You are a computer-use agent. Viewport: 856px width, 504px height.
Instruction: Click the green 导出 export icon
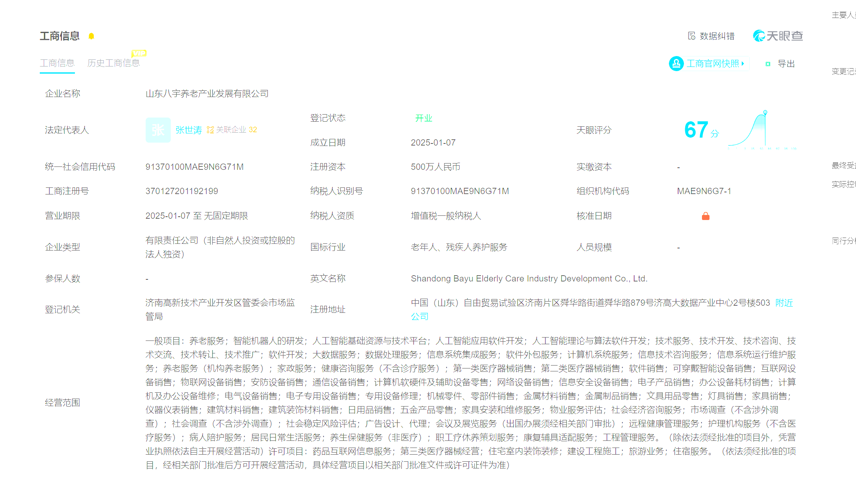click(768, 64)
